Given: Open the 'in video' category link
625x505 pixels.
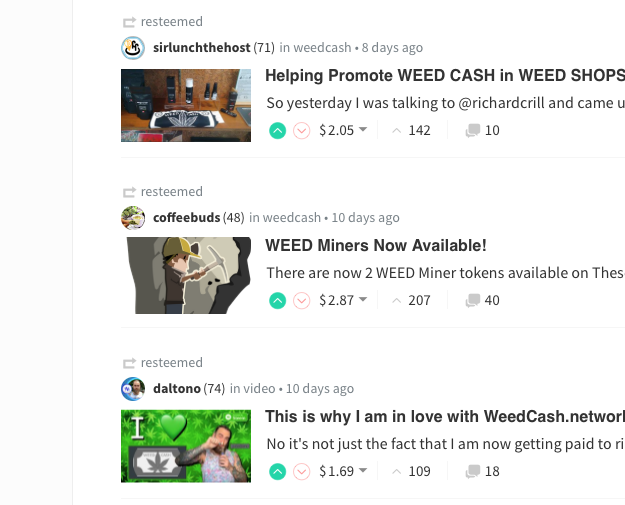Looking at the screenshot, I should tap(253, 388).
